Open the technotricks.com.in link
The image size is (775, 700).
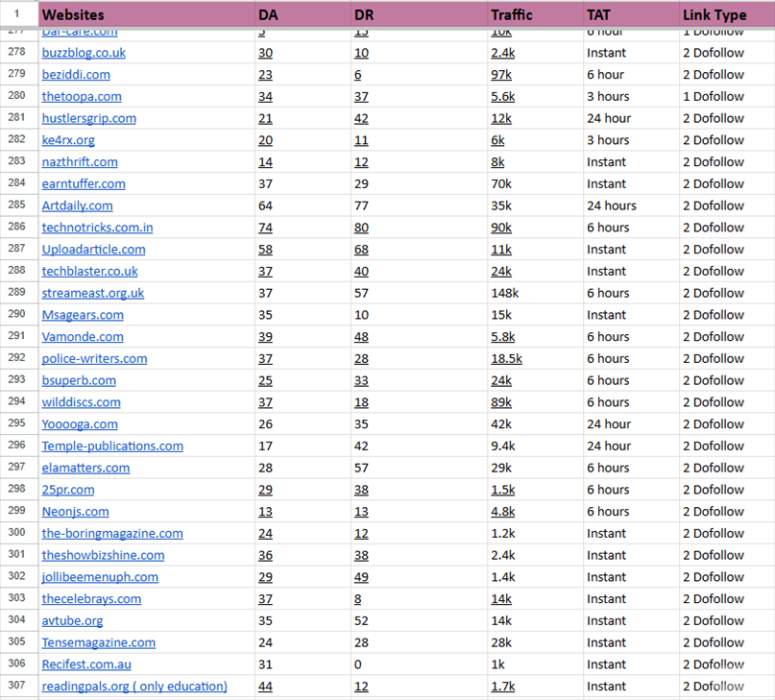point(97,228)
